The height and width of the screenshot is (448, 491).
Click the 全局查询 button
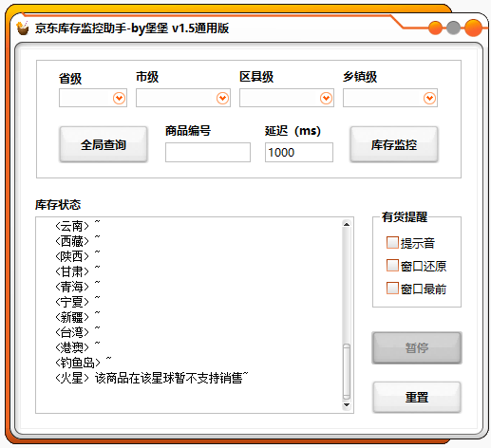(x=104, y=144)
